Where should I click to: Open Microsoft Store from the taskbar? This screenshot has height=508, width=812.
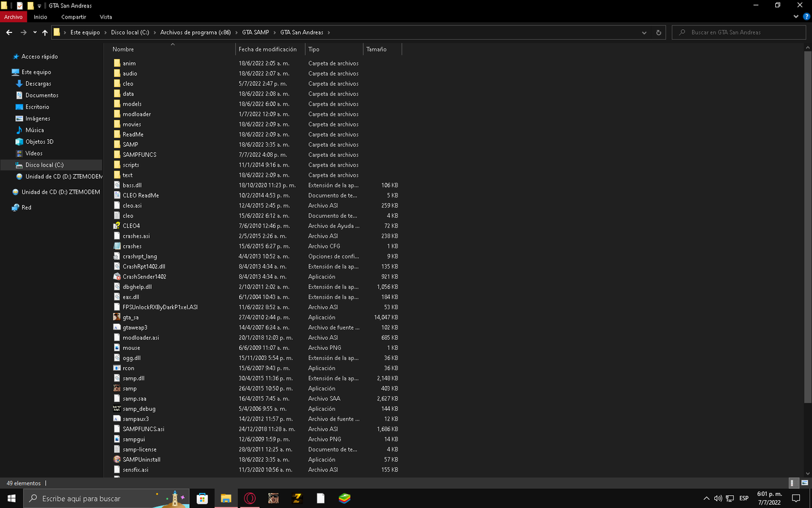(x=202, y=498)
